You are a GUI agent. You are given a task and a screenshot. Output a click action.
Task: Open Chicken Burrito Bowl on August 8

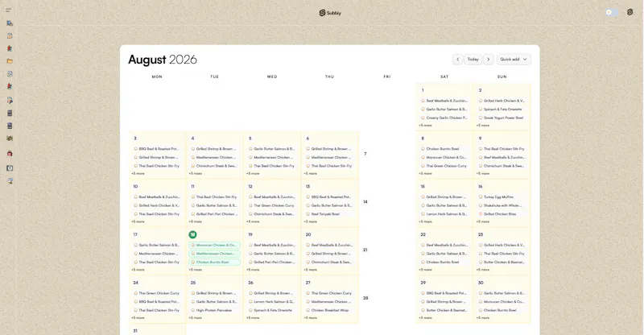coord(444,149)
